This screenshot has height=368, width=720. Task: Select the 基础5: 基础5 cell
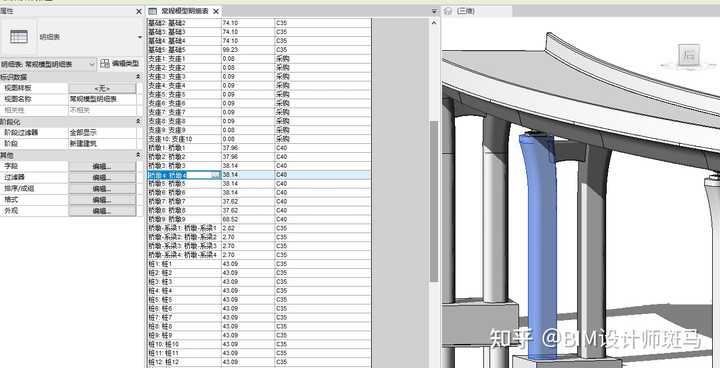[x=185, y=50]
